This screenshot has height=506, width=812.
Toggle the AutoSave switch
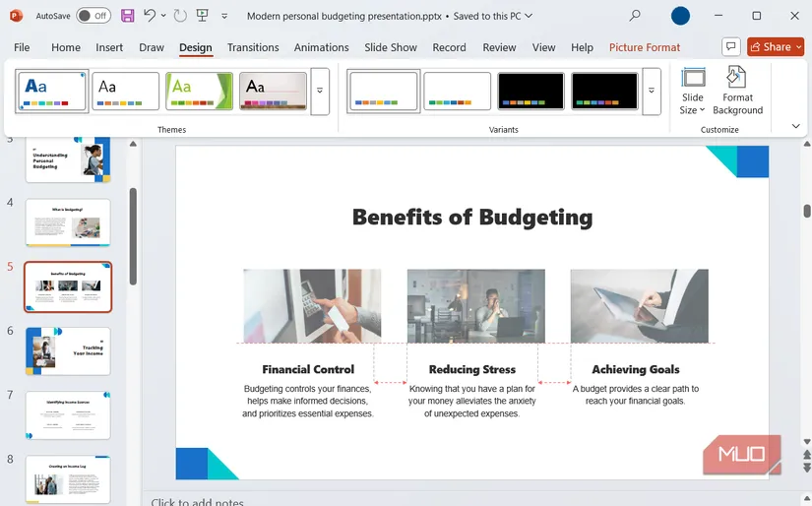[93, 16]
